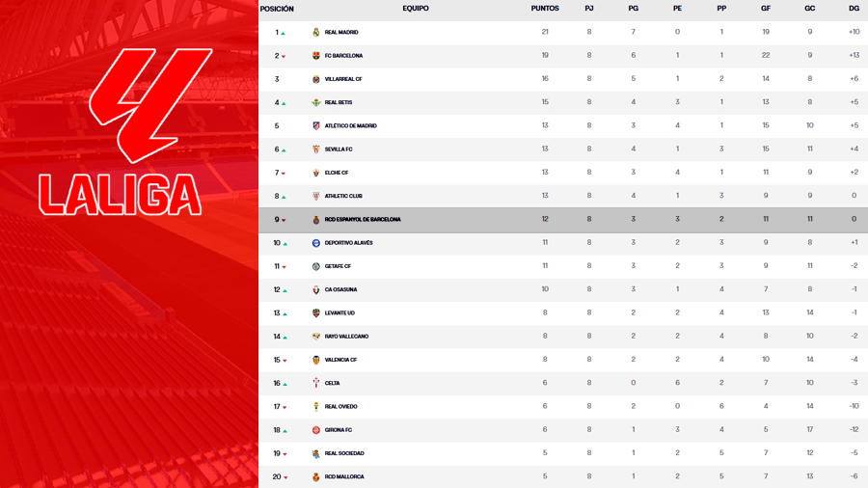
Task: Open the Deportivo Alavés team link
Action: [x=348, y=243]
